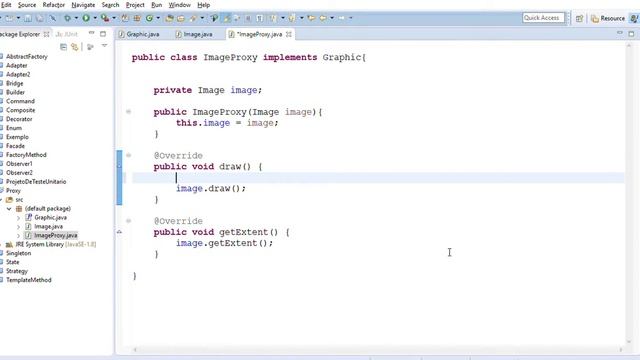Start the Debug launch icon
The image size is (640, 360).
(x=67, y=18)
